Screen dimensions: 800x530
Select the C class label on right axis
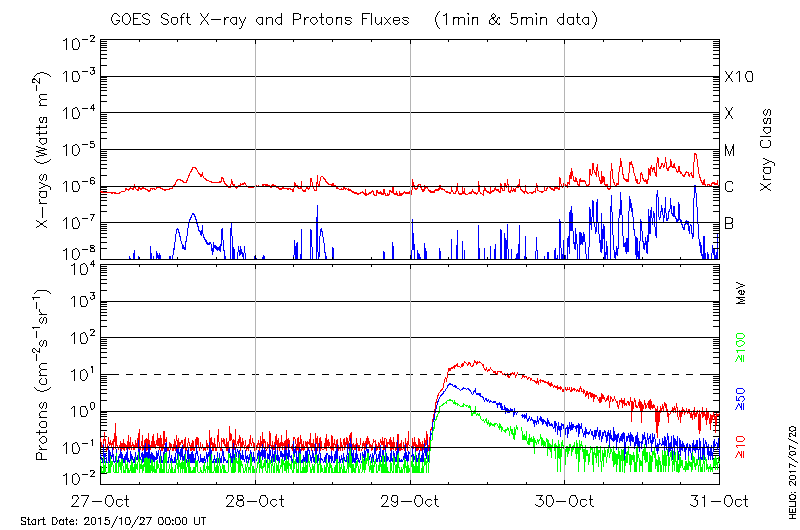coord(729,187)
